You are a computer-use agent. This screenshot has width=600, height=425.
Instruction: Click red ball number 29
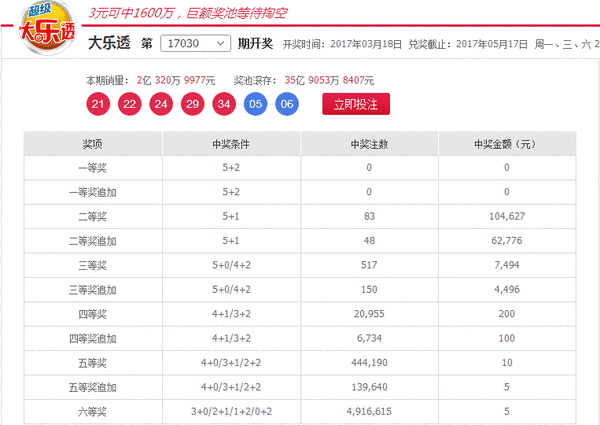point(192,104)
